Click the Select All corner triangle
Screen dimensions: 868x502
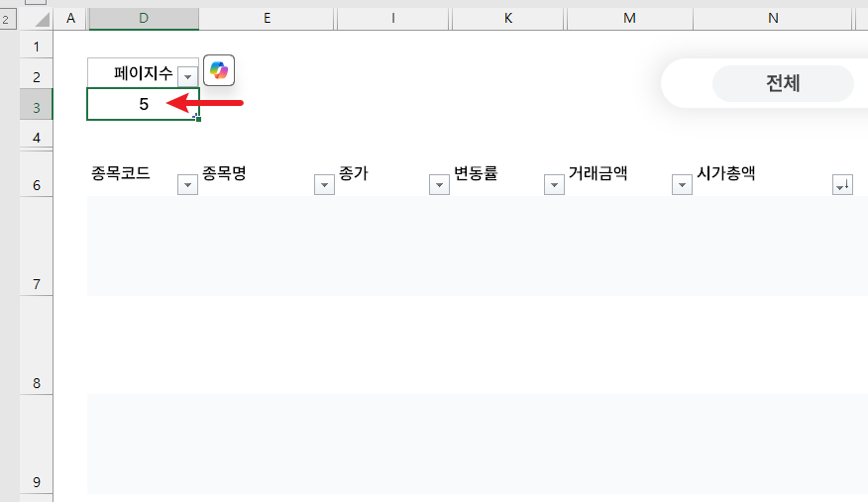coord(42,20)
